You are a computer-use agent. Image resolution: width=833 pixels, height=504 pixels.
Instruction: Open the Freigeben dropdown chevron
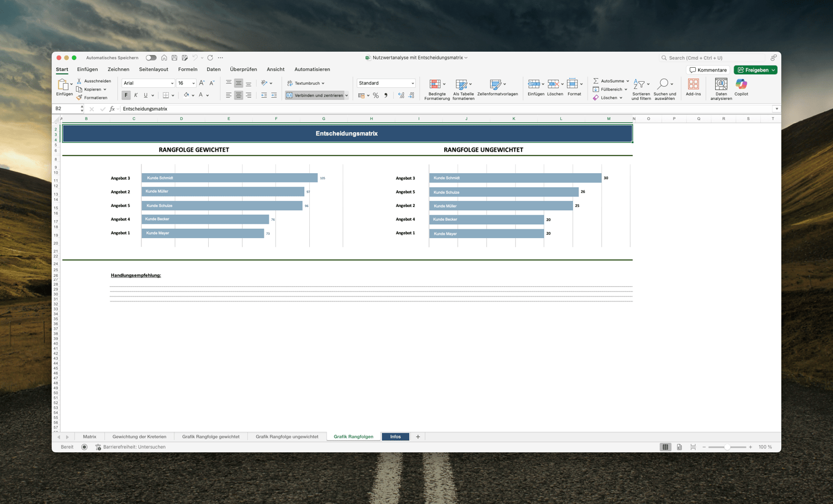773,70
